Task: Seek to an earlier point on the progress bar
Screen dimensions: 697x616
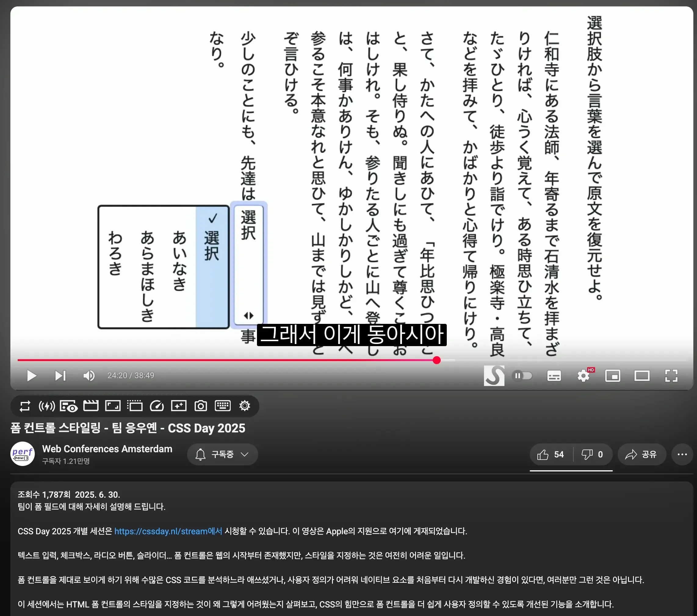Action: click(225, 360)
